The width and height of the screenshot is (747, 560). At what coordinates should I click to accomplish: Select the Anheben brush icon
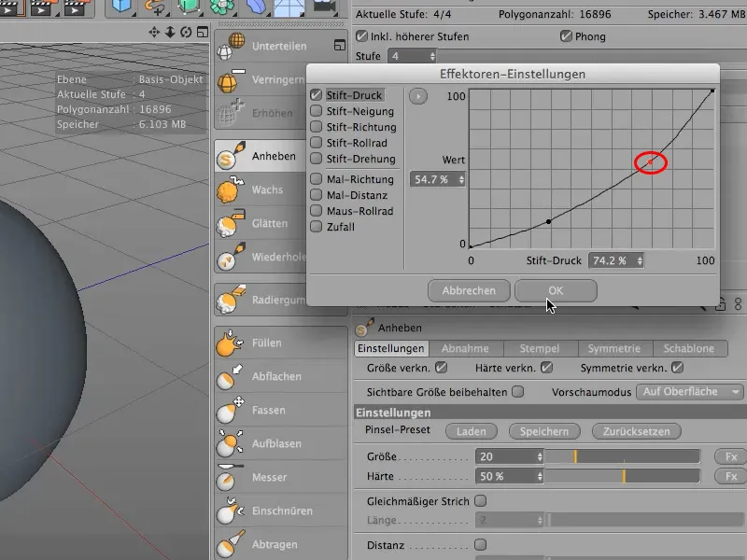[x=231, y=156]
